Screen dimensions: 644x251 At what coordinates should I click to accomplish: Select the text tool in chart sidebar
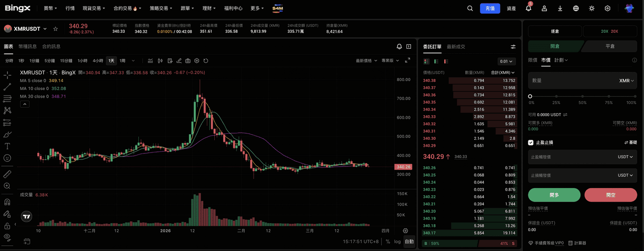[8, 146]
